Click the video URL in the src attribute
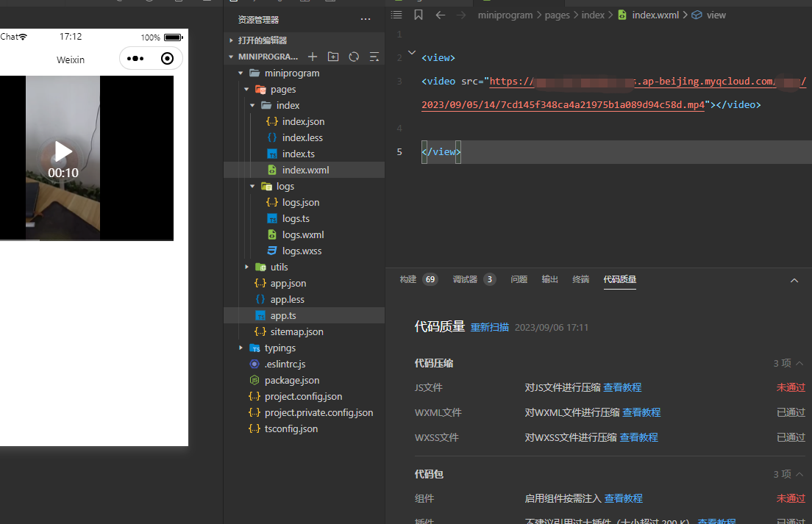Viewport: 812px width, 524px height. click(613, 93)
